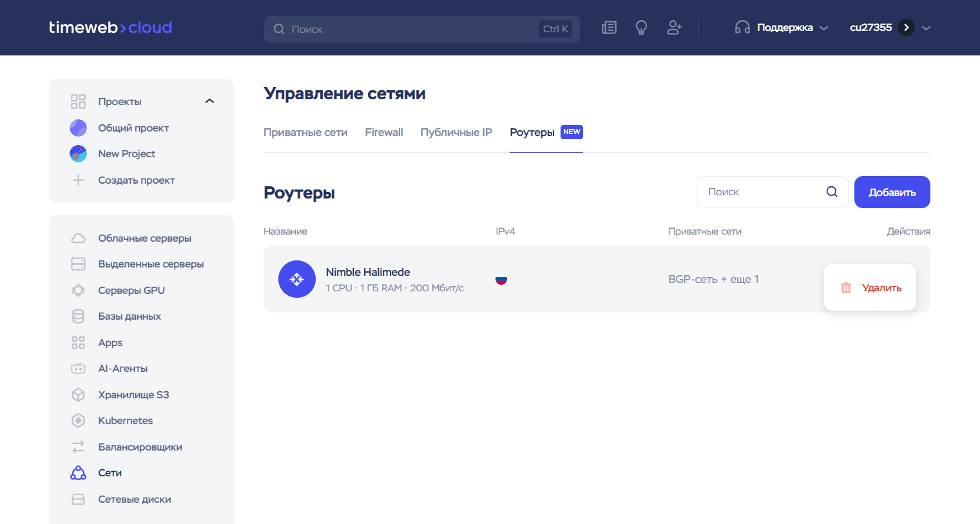The width and height of the screenshot is (980, 524).
Task: Open the Создать проект item
Action: (137, 180)
